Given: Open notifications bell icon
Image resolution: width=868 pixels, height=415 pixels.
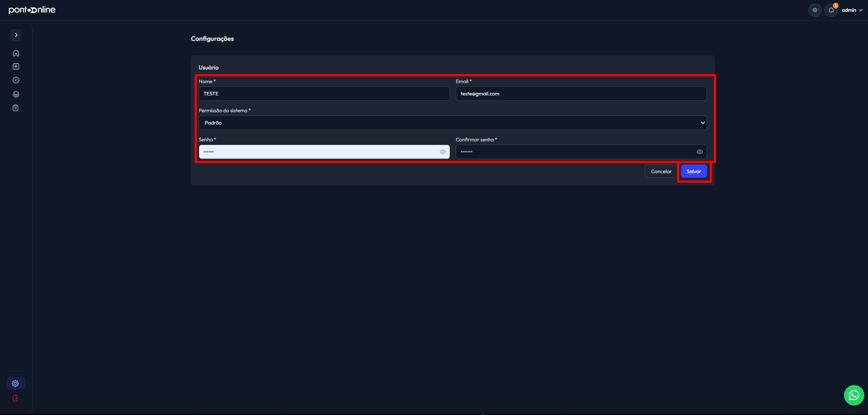Looking at the screenshot, I should (x=831, y=10).
